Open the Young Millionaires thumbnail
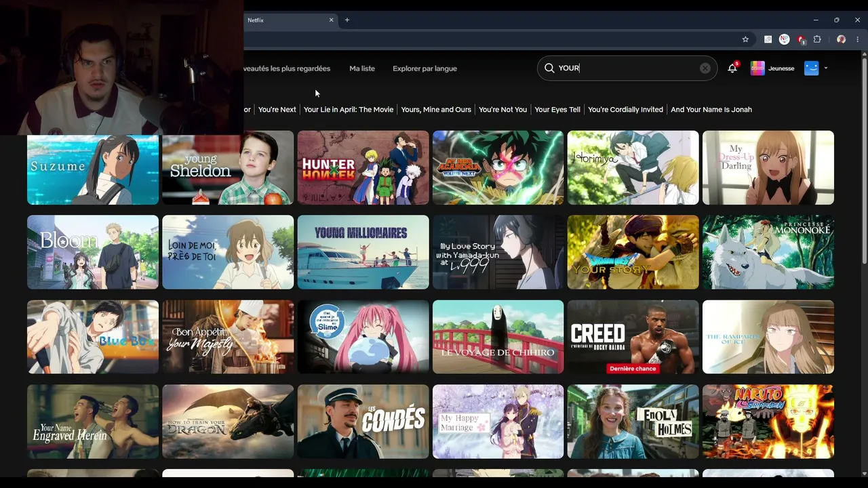This screenshot has height=488, width=868. point(363,252)
